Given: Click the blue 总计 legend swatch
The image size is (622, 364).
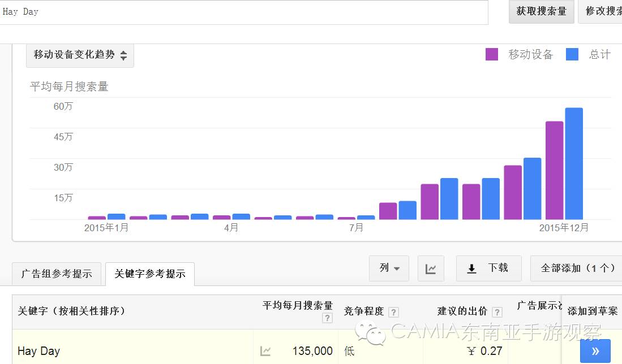Looking at the screenshot, I should click(x=572, y=54).
